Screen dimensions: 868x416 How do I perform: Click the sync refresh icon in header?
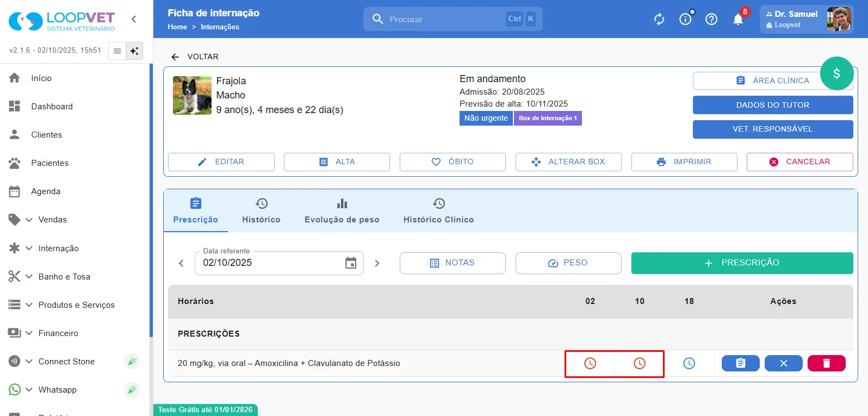coord(659,20)
